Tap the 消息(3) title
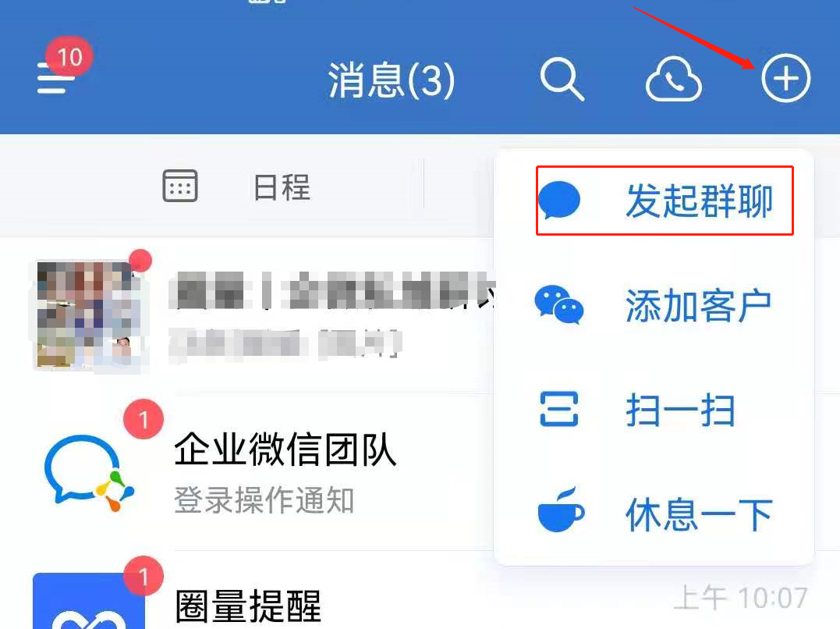 pos(392,80)
